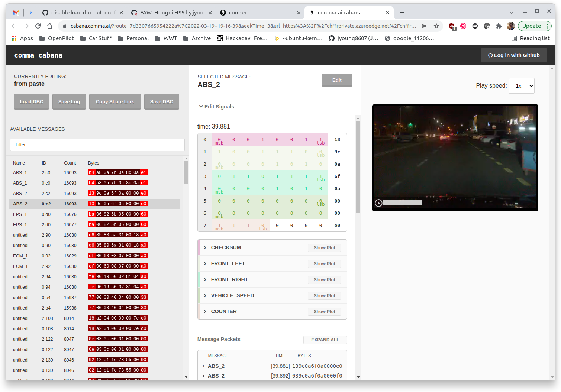Open the Mastodon extension icon

[463, 26]
